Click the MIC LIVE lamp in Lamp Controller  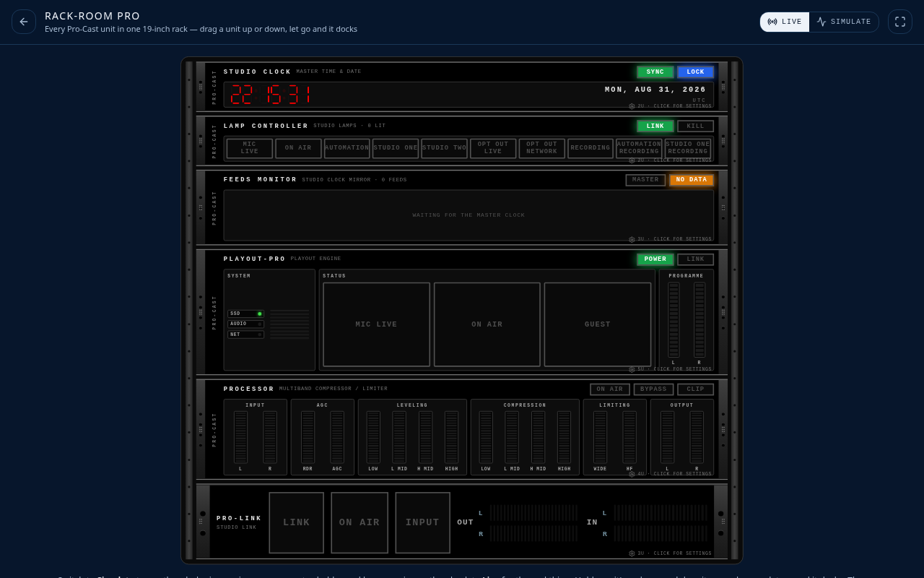250,148
